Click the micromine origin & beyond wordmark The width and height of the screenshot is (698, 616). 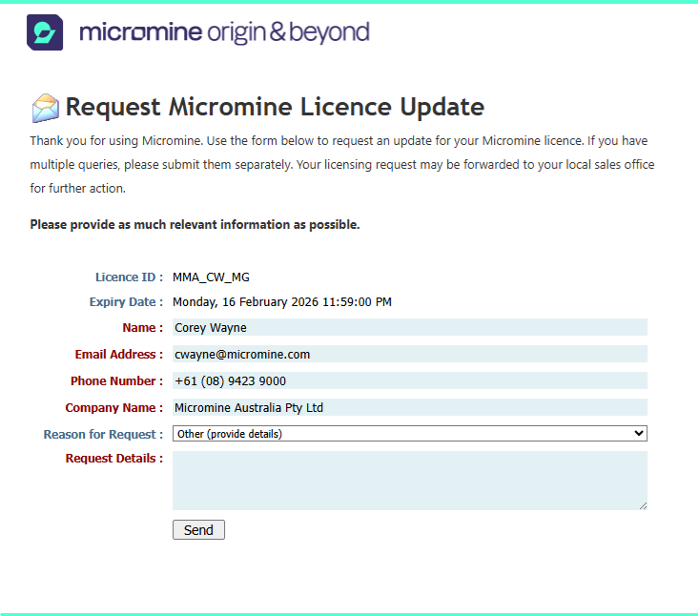click(x=224, y=32)
